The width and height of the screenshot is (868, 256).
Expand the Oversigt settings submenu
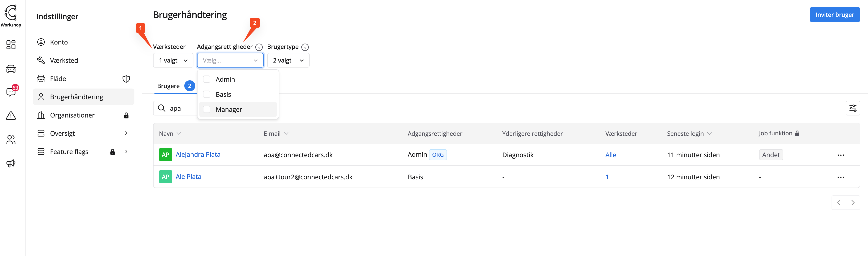coord(126,133)
